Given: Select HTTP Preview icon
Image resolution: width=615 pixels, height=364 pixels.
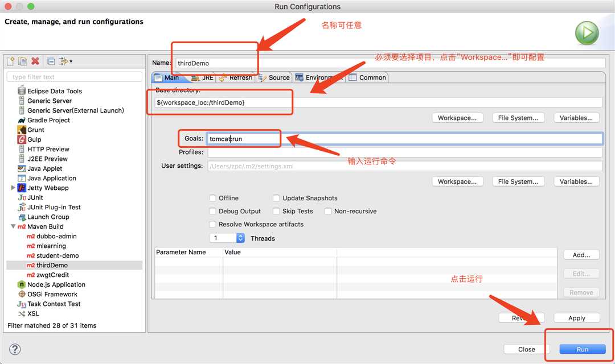Looking at the screenshot, I should (x=22, y=149).
